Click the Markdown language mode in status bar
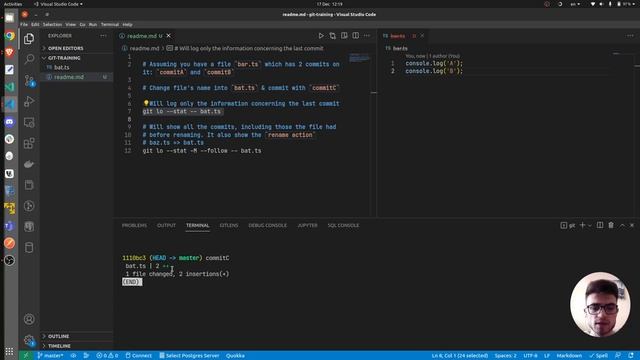 pos(569,356)
